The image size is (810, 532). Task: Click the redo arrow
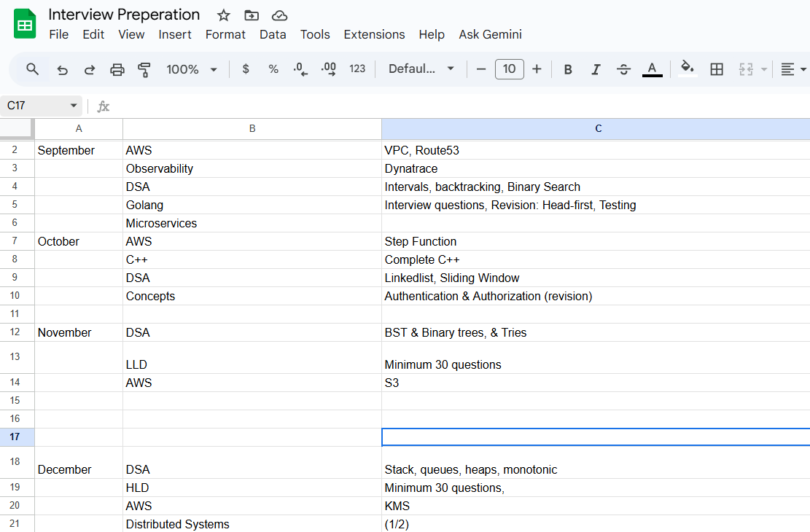tap(90, 69)
